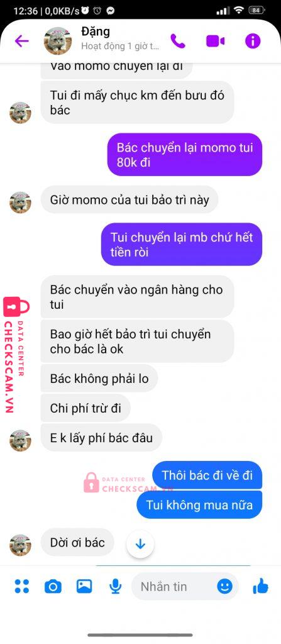Open the four-dot more actions menu
The height and width of the screenshot is (644, 281).
22,586
